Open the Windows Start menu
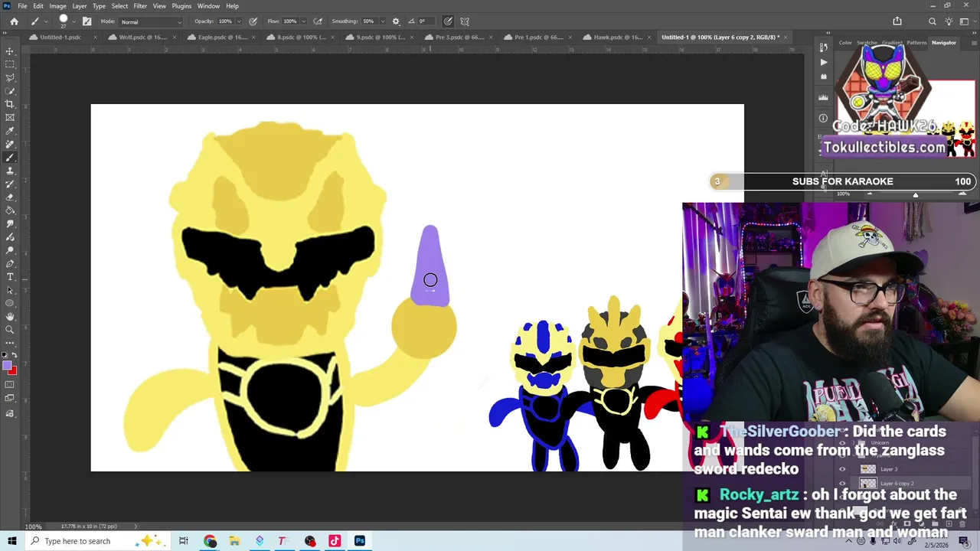This screenshot has height=551, width=980. [11, 541]
